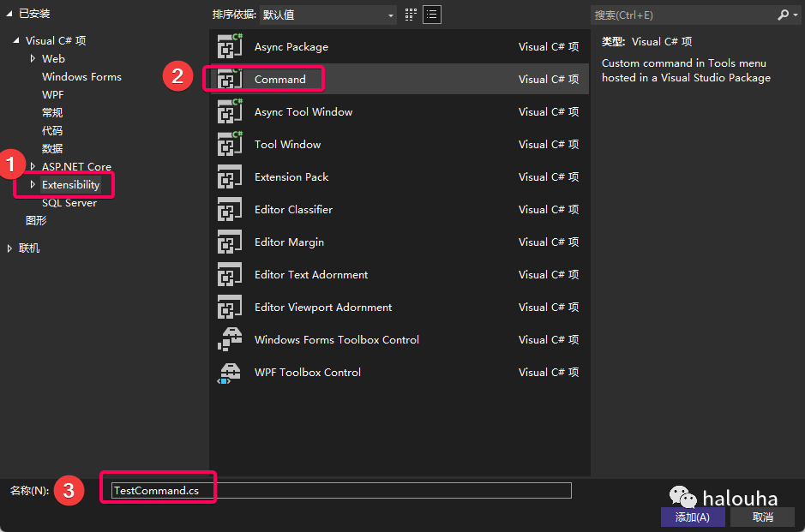Image resolution: width=805 pixels, height=532 pixels.
Task: Switch to small icons grid view
Action: (x=411, y=15)
